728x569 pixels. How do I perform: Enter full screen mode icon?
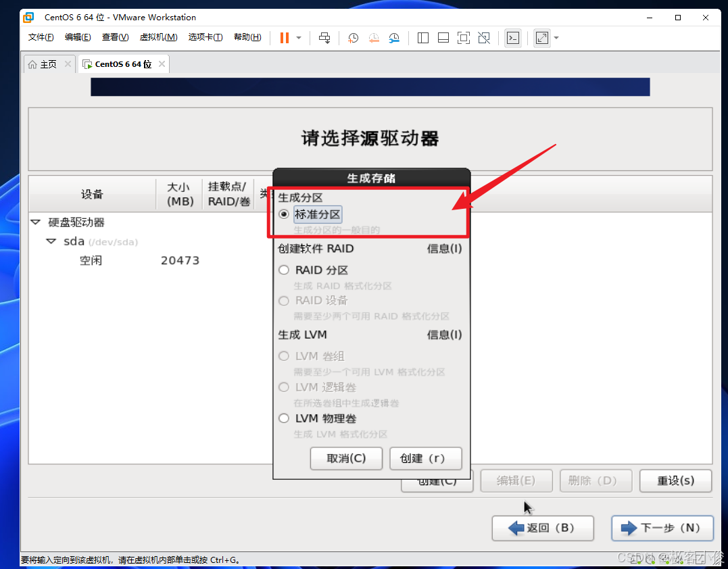pyautogui.click(x=463, y=38)
